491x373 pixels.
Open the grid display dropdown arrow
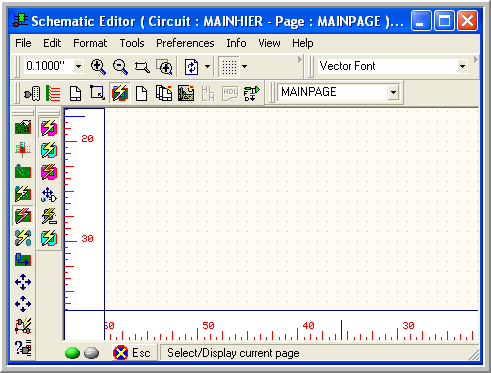(244, 66)
